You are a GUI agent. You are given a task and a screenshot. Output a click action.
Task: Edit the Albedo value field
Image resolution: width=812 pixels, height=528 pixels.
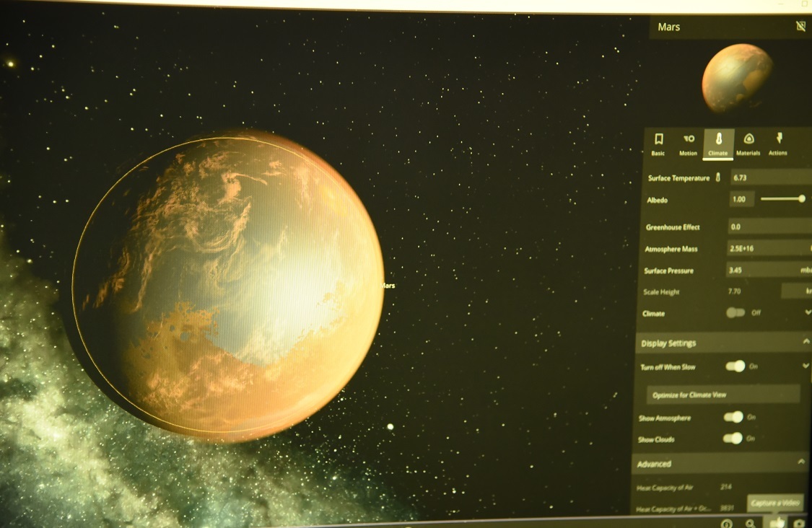pyautogui.click(x=741, y=199)
